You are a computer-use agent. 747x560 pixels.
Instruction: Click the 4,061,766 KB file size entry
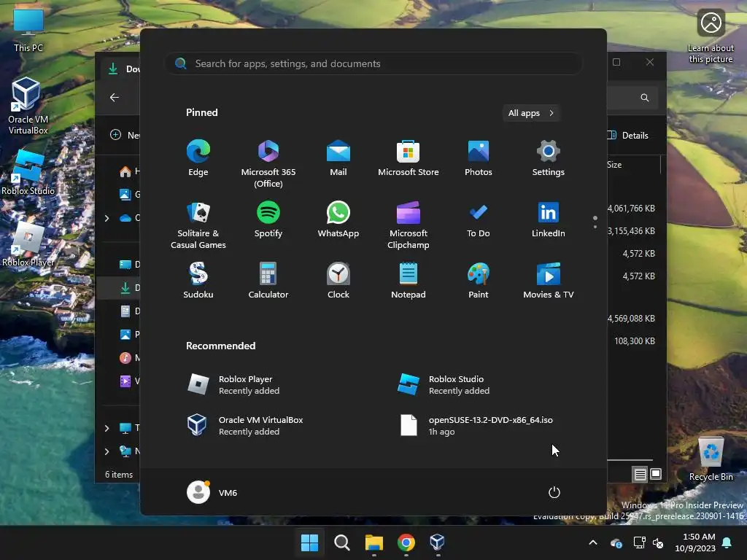631,209
